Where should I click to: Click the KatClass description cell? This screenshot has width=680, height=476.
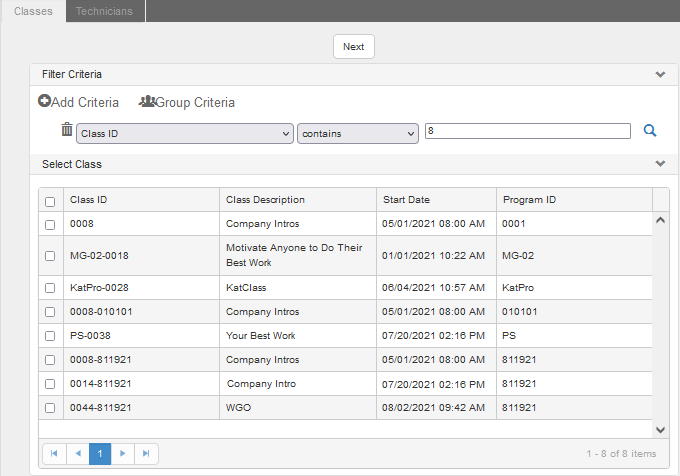(x=298, y=287)
